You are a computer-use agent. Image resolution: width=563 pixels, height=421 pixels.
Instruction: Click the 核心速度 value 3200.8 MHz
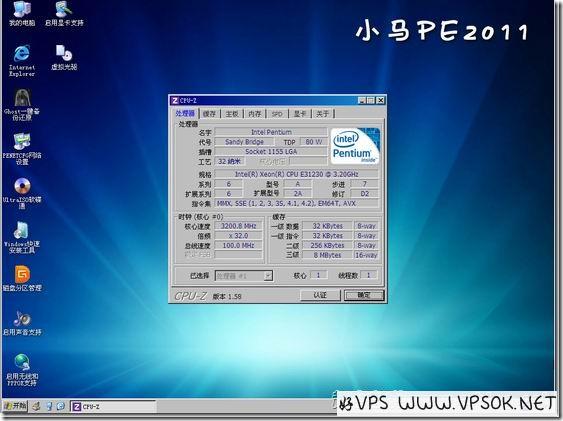[238, 226]
